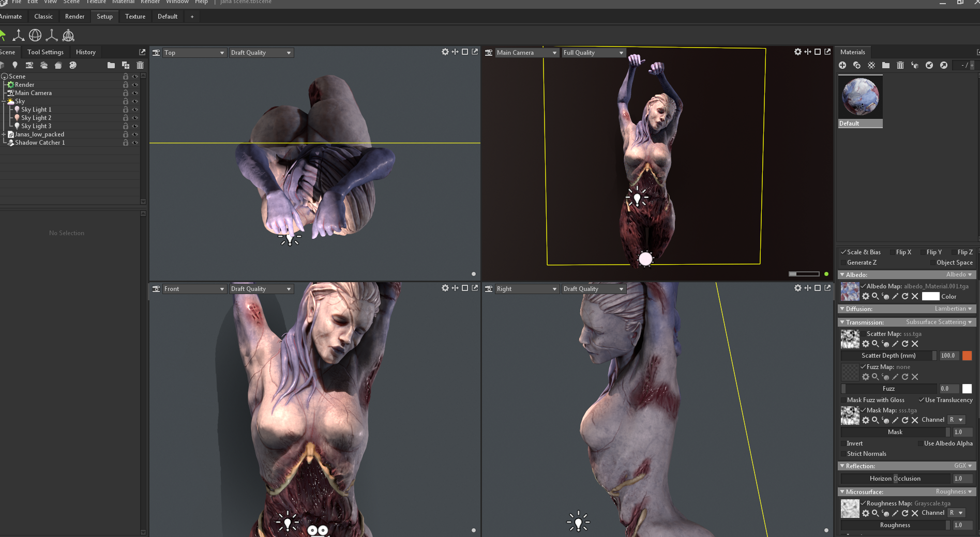The width and height of the screenshot is (980, 537).
Task: Reload the Albedo Map texture
Action: coord(905,296)
